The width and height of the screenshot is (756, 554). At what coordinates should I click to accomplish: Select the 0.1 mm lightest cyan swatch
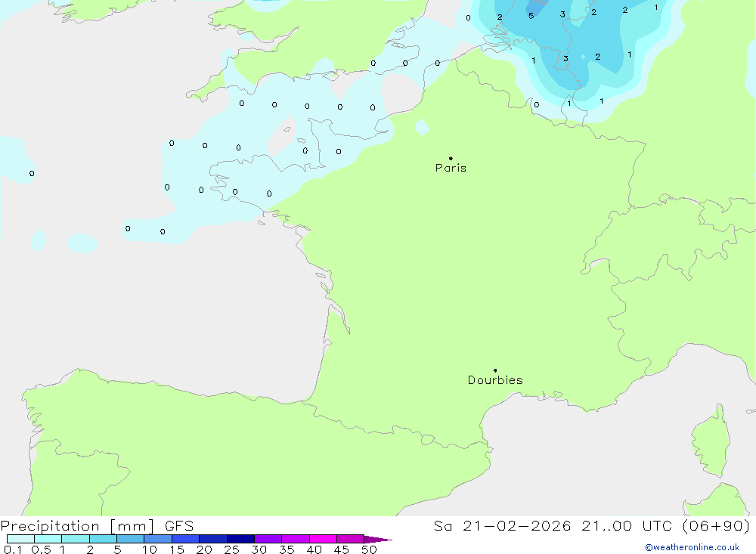pos(20,539)
